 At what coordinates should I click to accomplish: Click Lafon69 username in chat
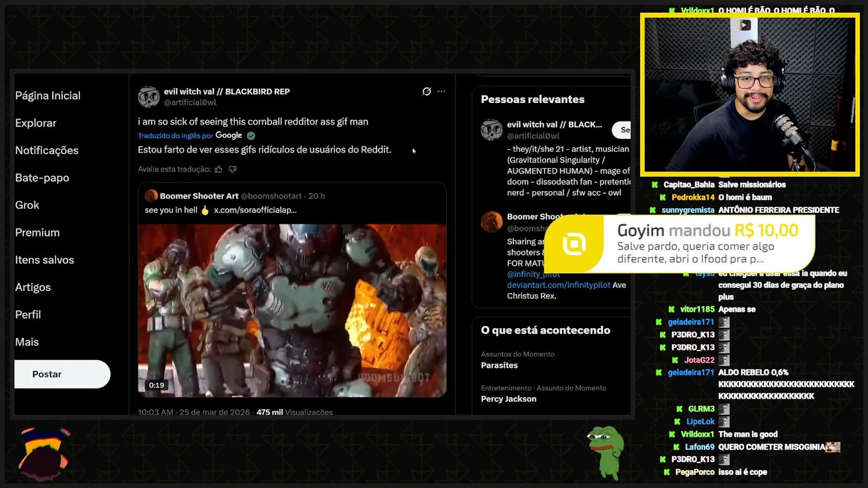coord(700,447)
